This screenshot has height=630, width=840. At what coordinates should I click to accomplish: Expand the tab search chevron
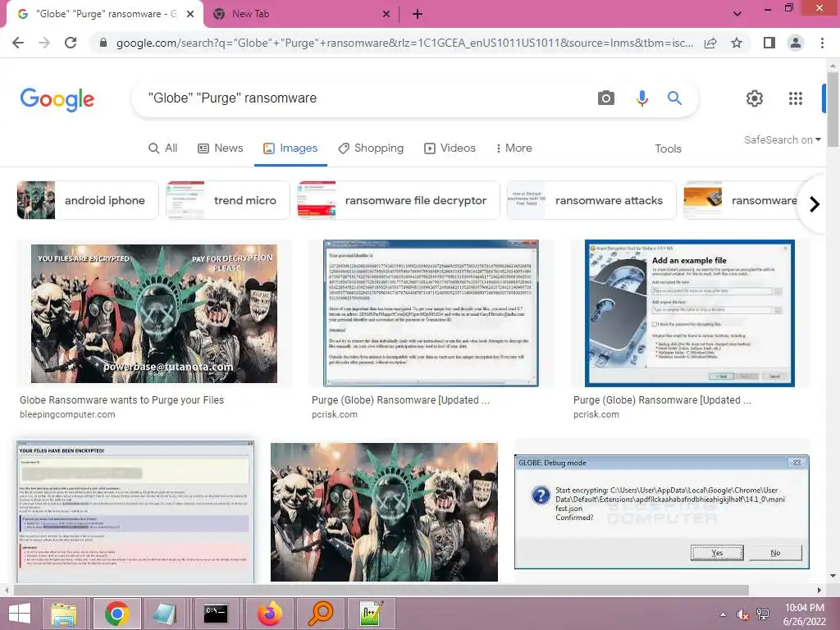tap(737, 14)
